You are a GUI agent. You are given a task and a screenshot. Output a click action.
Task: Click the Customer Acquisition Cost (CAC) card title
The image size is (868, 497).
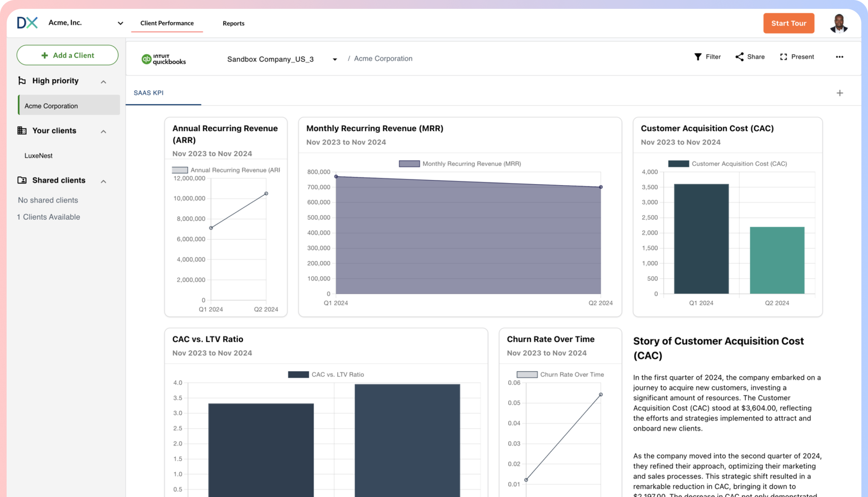click(707, 128)
